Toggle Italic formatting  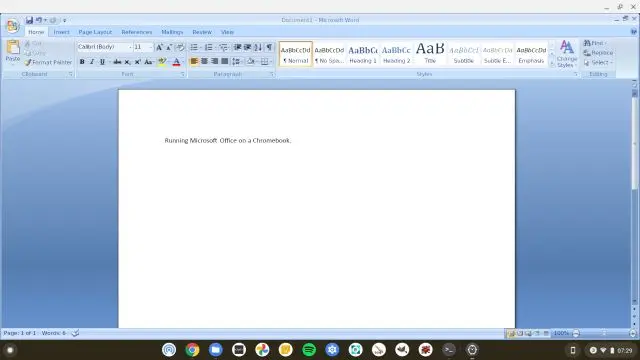[x=92, y=62]
